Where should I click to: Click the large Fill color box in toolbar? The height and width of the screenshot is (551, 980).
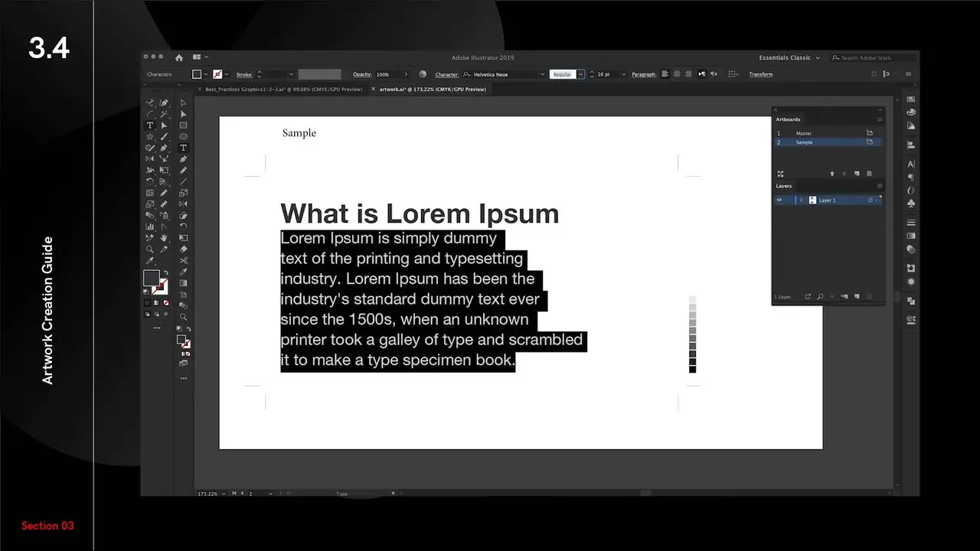(x=152, y=279)
